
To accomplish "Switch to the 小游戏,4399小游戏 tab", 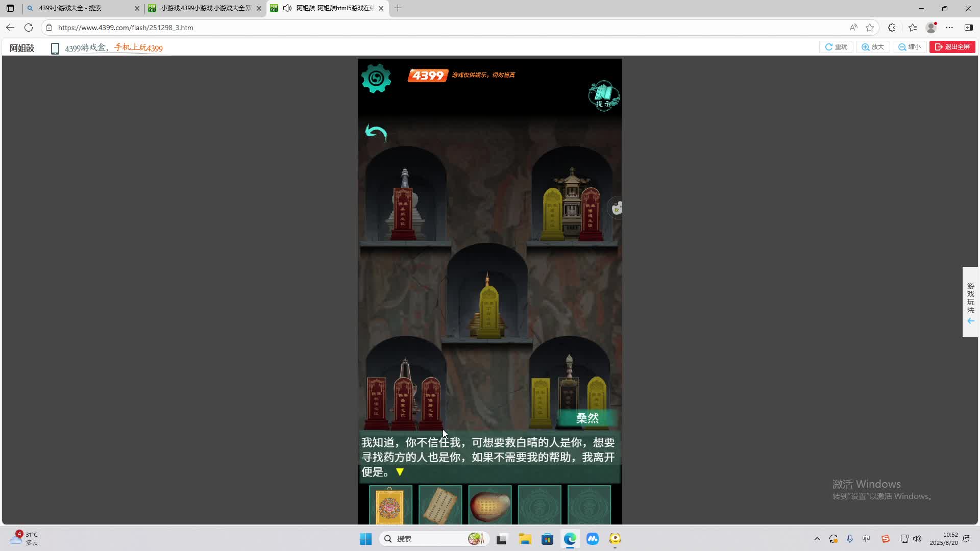I will pyautogui.click(x=204, y=8).
